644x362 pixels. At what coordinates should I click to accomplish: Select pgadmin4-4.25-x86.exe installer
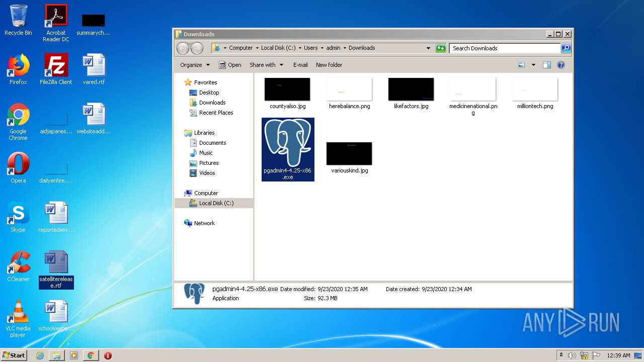[288, 149]
